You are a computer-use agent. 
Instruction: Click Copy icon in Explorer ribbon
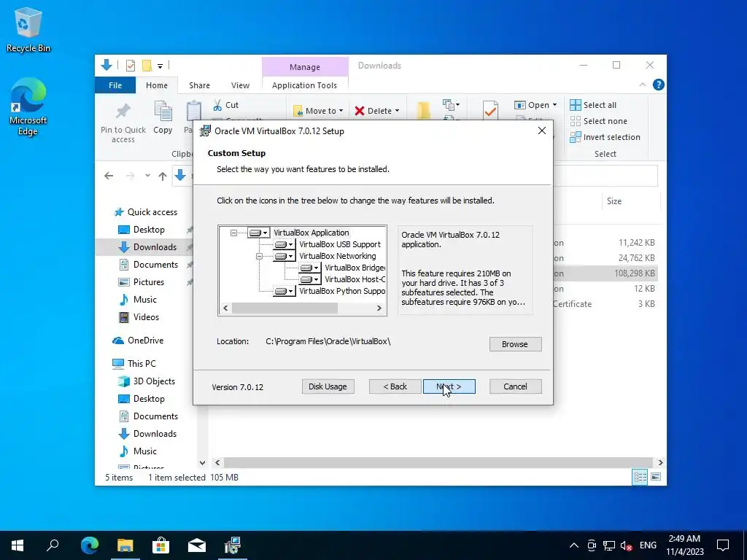[163, 117]
